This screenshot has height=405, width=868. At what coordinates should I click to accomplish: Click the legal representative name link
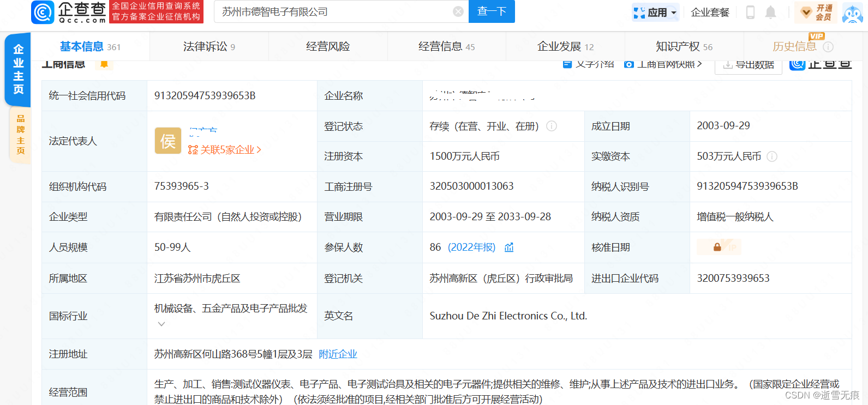(x=203, y=131)
